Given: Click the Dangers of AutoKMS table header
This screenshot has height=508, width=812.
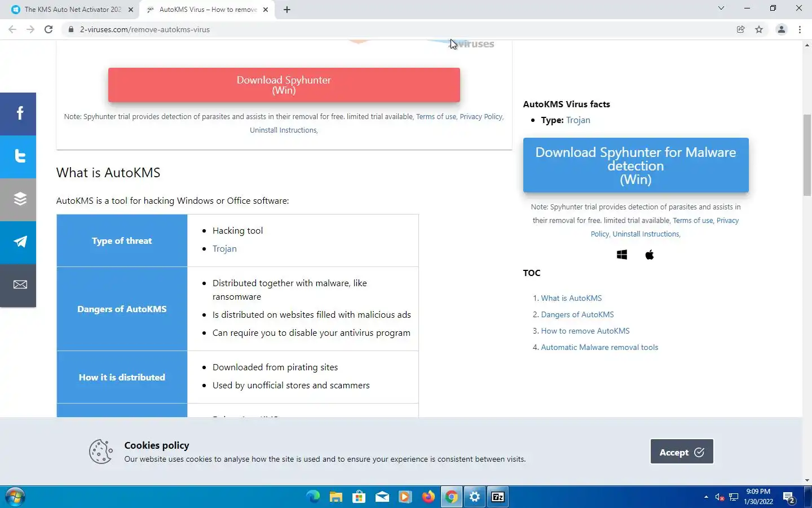Looking at the screenshot, I should [x=122, y=309].
